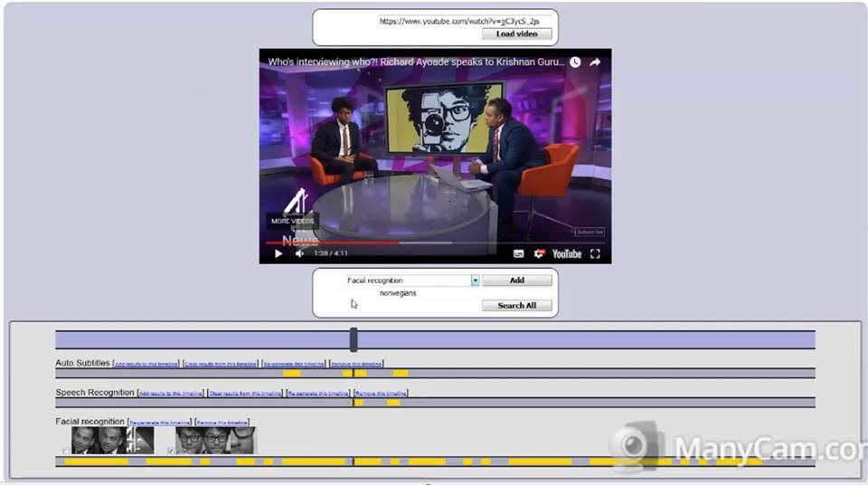Click the YouTube URL input field
868x485 pixels.
pyautogui.click(x=465, y=21)
